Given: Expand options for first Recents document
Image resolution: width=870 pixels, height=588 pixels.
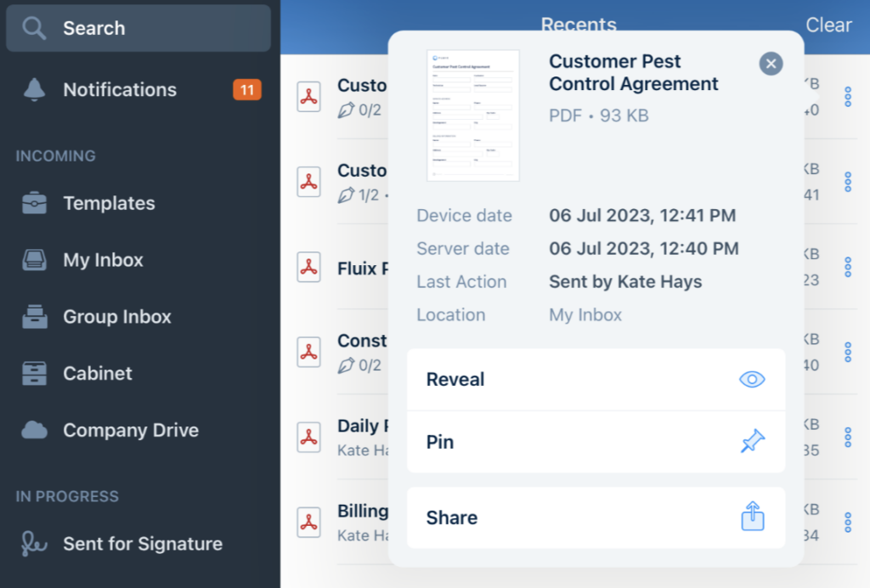Looking at the screenshot, I should pos(847,97).
